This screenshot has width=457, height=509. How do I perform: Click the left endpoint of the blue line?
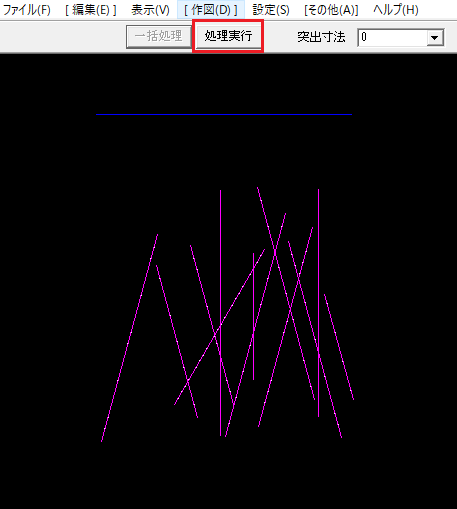(x=97, y=114)
